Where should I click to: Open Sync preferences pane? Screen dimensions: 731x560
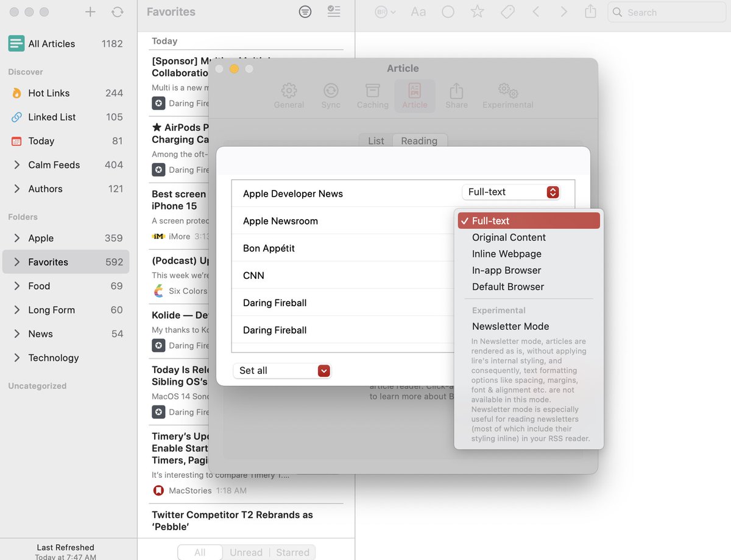(x=331, y=96)
